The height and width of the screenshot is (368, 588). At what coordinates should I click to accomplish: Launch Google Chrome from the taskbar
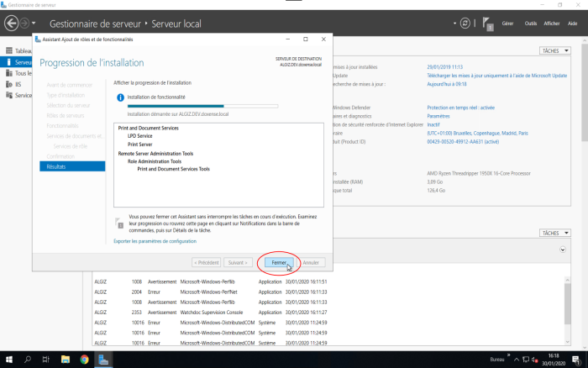point(84,359)
